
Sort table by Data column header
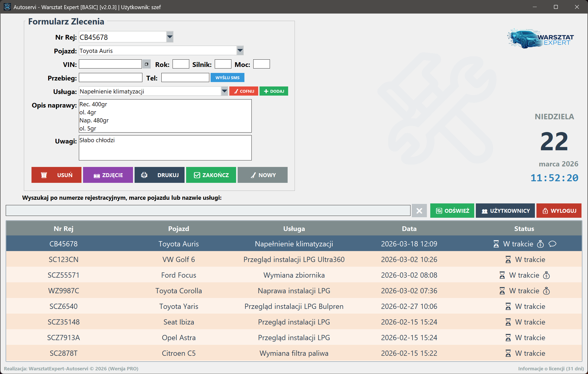[409, 229]
